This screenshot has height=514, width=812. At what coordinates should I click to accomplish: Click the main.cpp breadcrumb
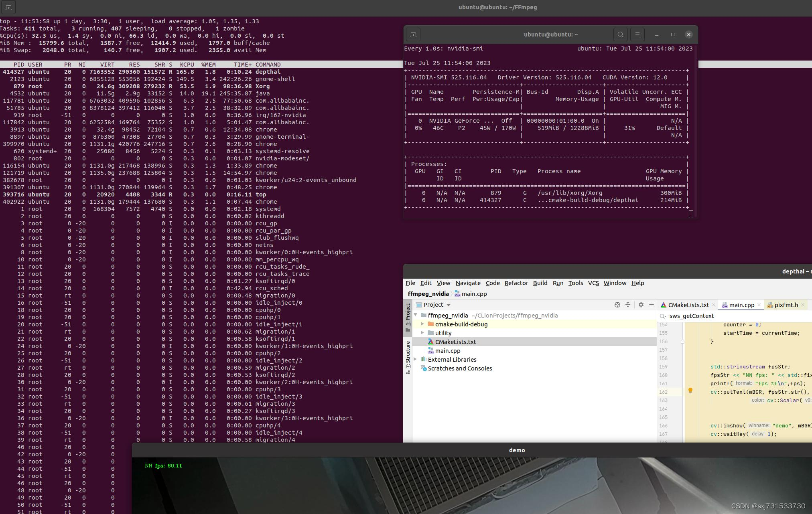point(471,294)
